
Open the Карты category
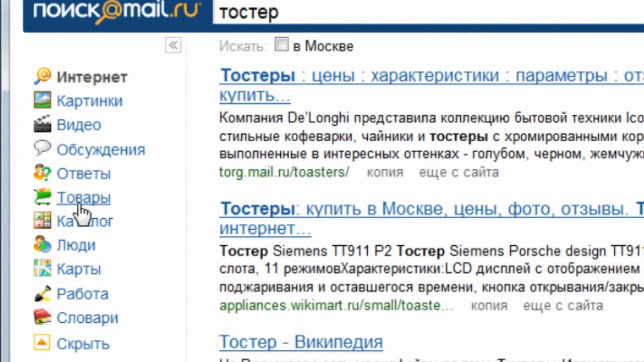pyautogui.click(x=78, y=269)
